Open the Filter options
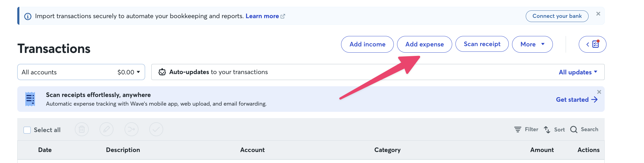644x163 pixels. [x=526, y=129]
